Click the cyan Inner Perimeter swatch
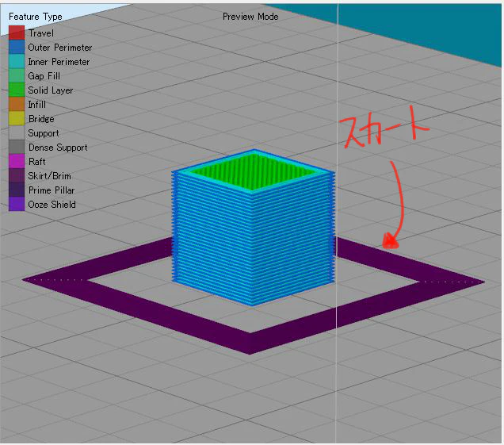This screenshot has width=504, height=445. (x=17, y=61)
